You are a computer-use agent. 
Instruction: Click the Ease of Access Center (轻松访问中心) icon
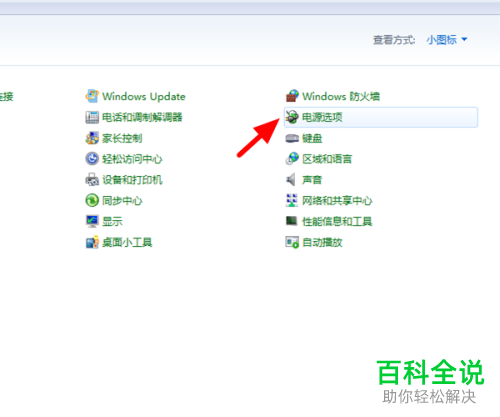pyautogui.click(x=92, y=159)
